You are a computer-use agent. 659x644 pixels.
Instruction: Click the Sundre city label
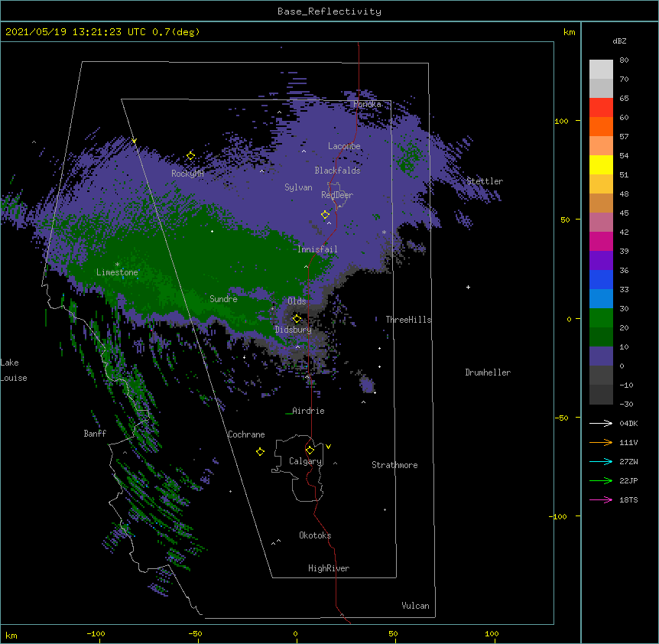[x=223, y=299]
